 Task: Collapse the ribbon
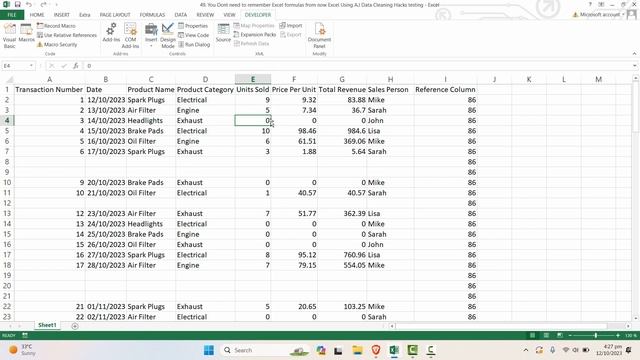point(634,54)
